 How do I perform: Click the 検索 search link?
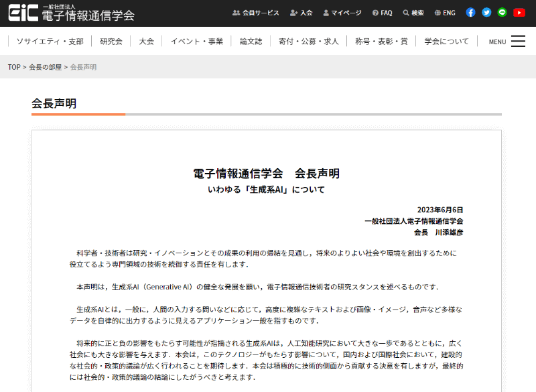(413, 13)
